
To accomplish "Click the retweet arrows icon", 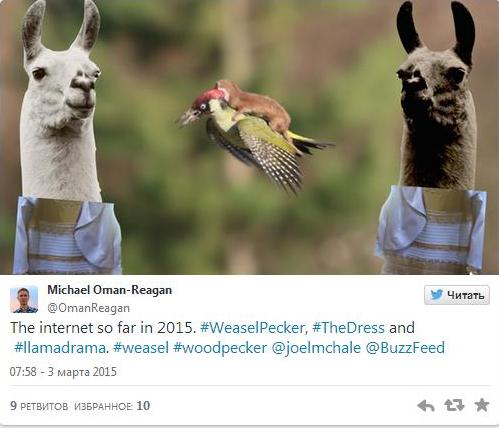I will coord(454,405).
